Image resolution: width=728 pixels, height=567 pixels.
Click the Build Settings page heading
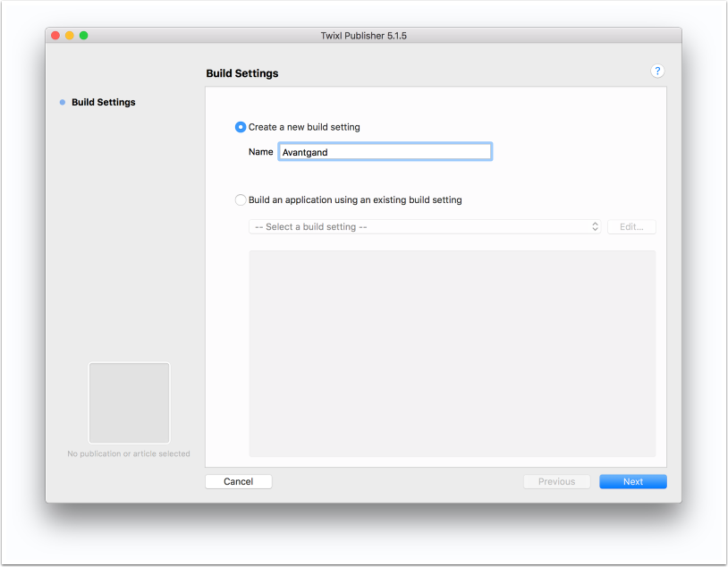tap(241, 73)
